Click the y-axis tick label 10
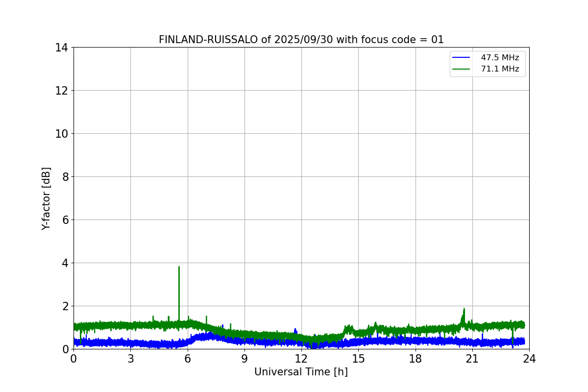 coord(62,134)
